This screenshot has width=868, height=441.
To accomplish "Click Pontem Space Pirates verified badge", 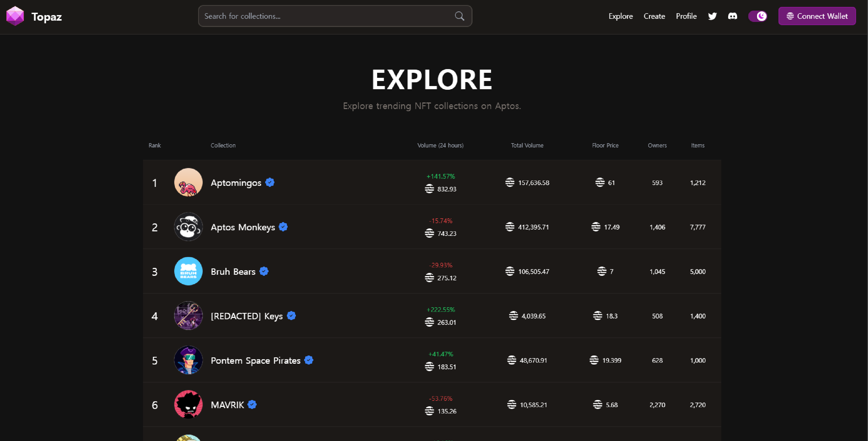I will click(309, 360).
